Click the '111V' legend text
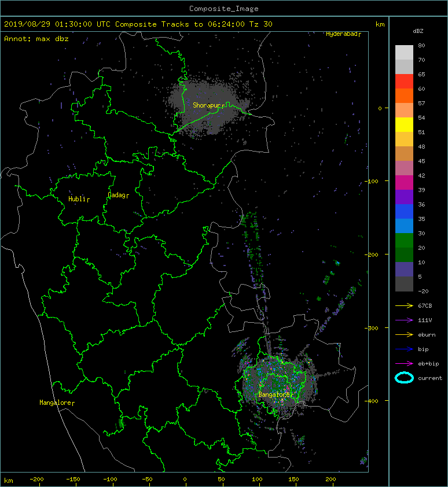The height and width of the screenshot is (487, 448). point(425,320)
